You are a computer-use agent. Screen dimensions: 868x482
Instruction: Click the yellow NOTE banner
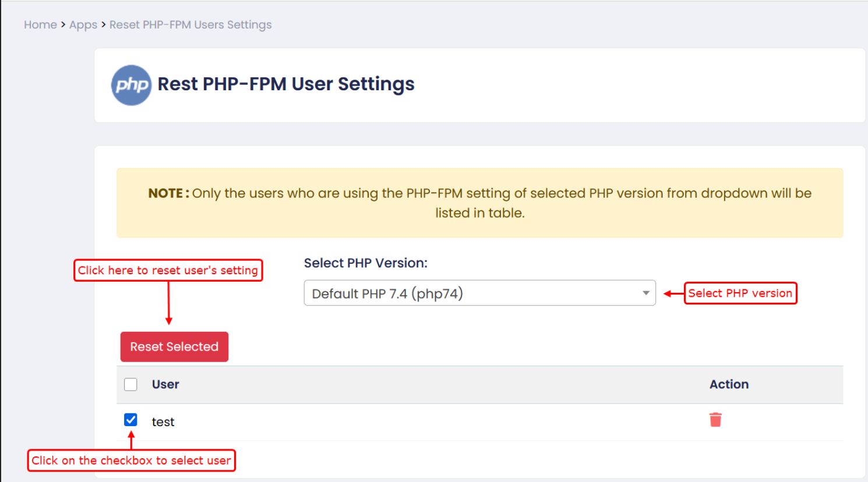coord(479,203)
